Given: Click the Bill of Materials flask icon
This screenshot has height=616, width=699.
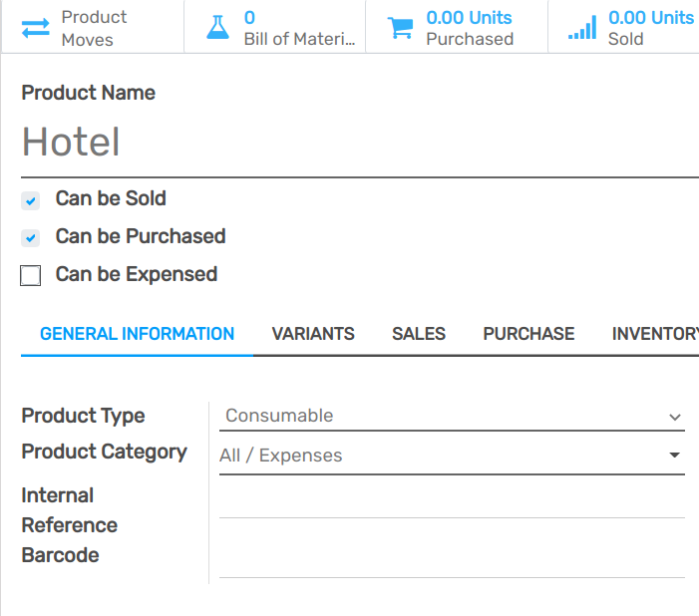Looking at the screenshot, I should coord(217,28).
